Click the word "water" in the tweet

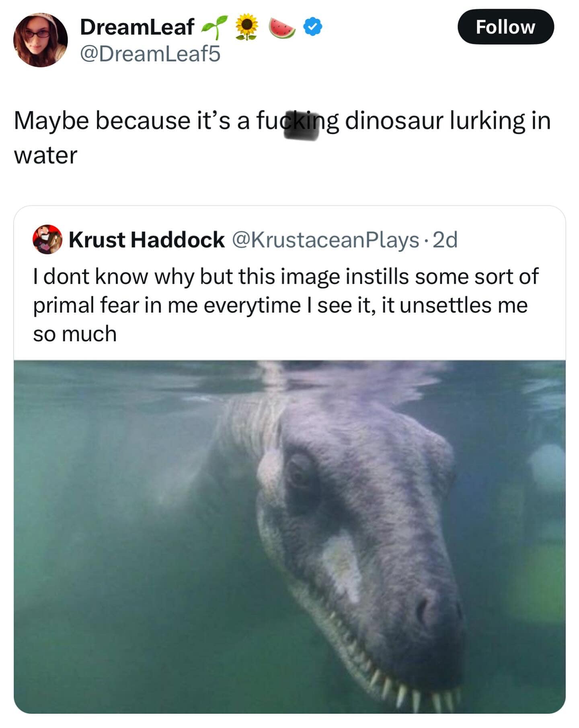[x=45, y=155]
